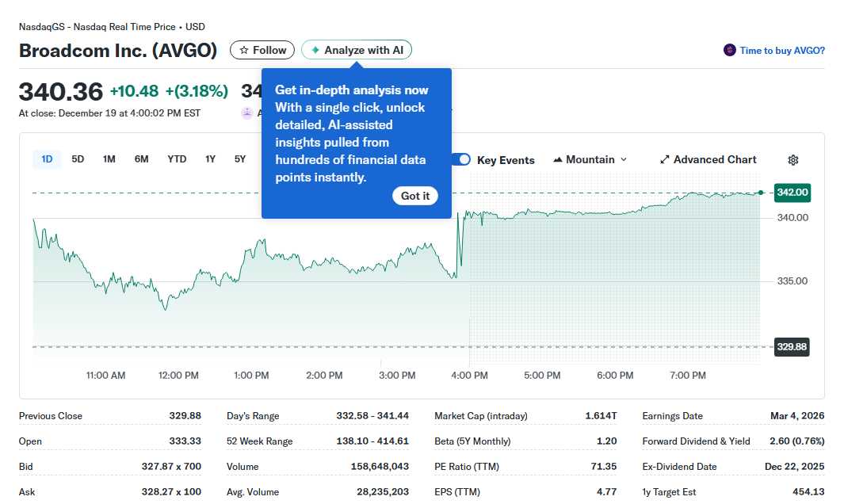Click the star icon on the Follow button
The width and height of the screenshot is (844, 504).
click(x=244, y=49)
